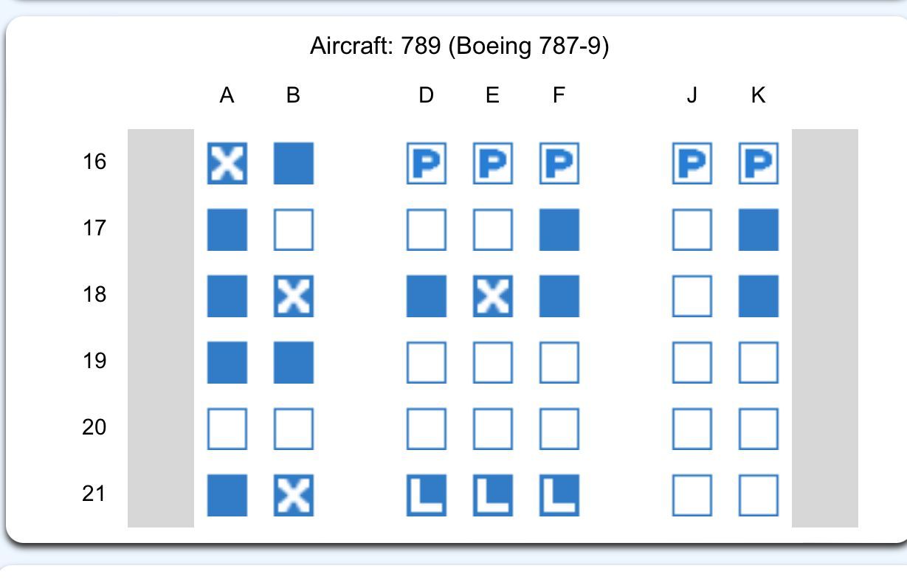The width and height of the screenshot is (907, 588).
Task: Click premium seat 16J marked P
Action: 692,163
